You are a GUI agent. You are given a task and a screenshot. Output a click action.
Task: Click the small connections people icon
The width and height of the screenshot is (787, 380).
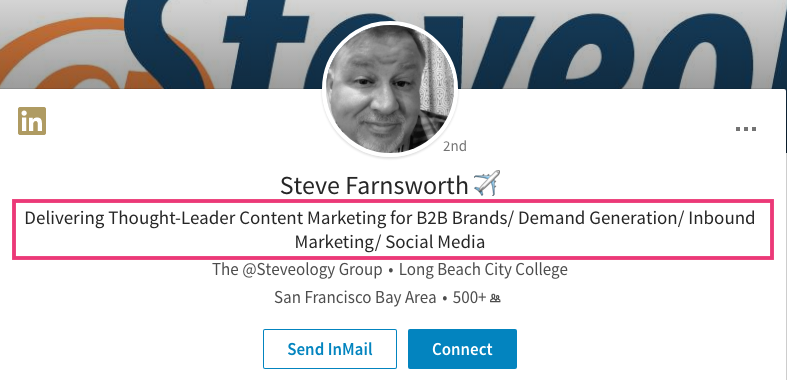click(495, 299)
